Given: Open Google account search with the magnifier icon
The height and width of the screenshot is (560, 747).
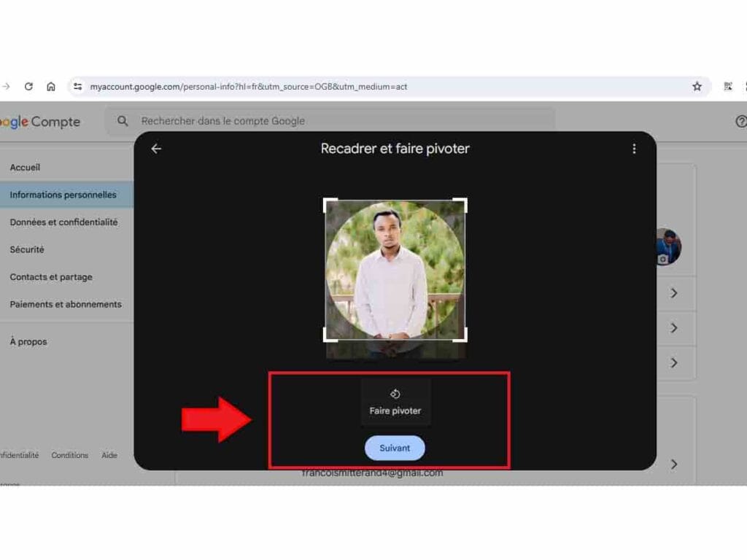Looking at the screenshot, I should coord(123,120).
